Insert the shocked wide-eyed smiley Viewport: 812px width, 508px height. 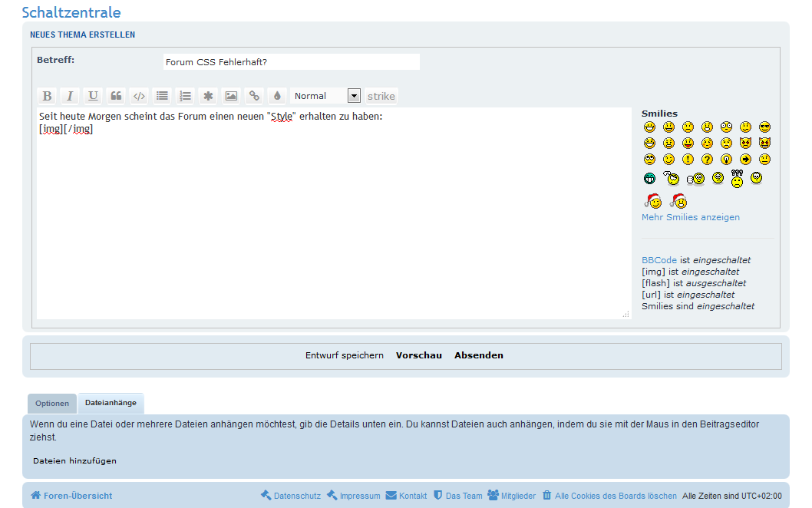coord(726,127)
